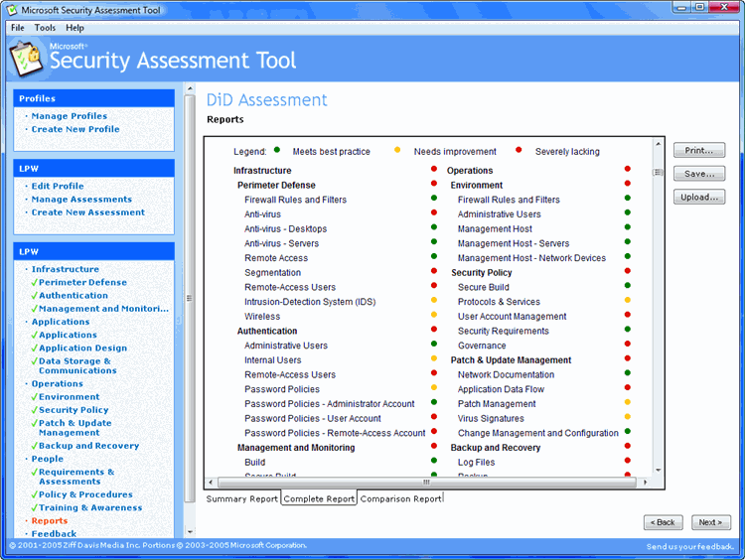Click the Upload... button
This screenshot has width=745, height=560.
tap(699, 197)
